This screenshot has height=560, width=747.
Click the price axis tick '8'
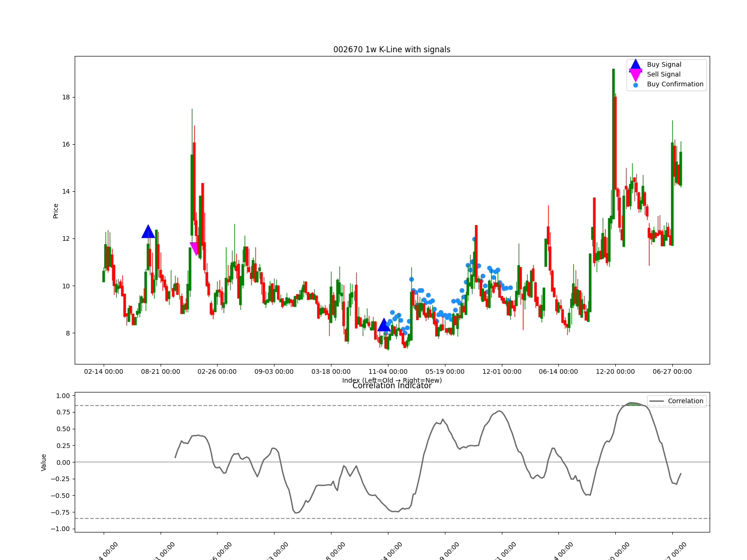(x=68, y=333)
